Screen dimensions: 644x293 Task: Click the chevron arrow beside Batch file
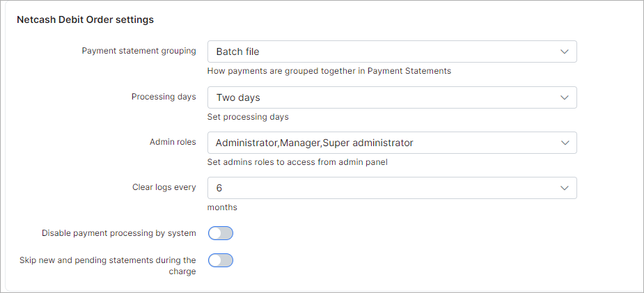pos(565,52)
